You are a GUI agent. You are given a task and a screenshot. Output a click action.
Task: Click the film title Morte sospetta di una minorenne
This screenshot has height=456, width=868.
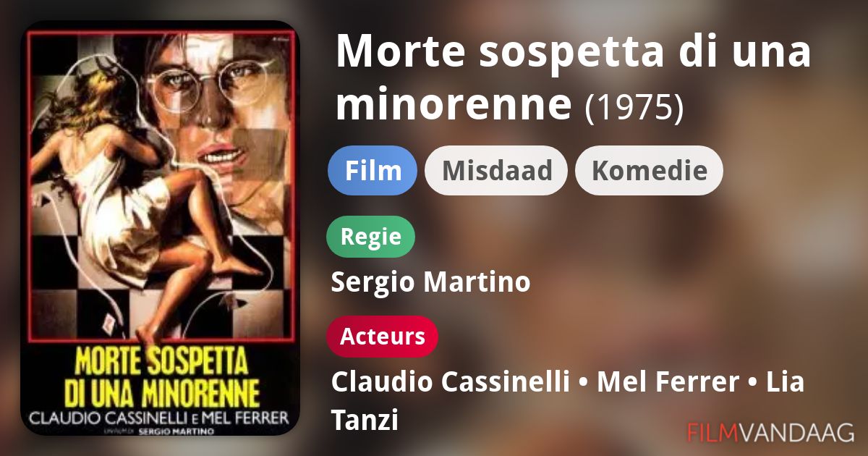pos(573,77)
